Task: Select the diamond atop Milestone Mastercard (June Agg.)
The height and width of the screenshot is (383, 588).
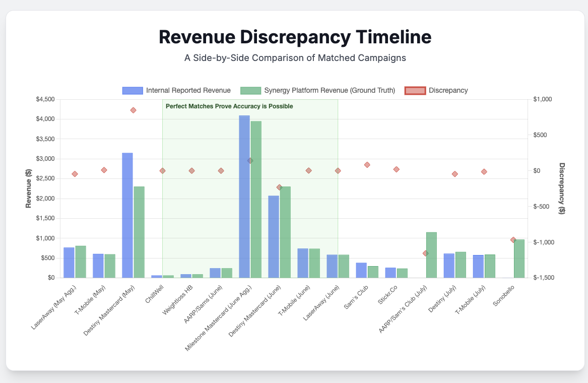Action: coord(249,160)
